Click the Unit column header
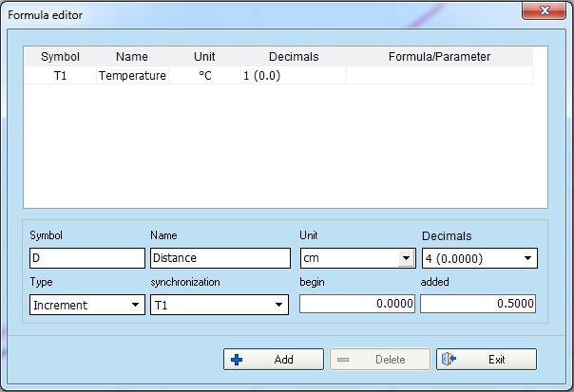574x392 pixels. tap(204, 57)
